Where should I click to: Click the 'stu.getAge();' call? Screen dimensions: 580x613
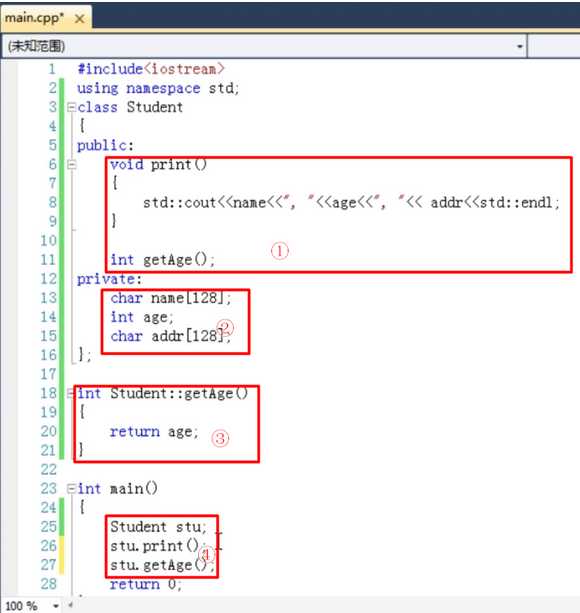(162, 565)
